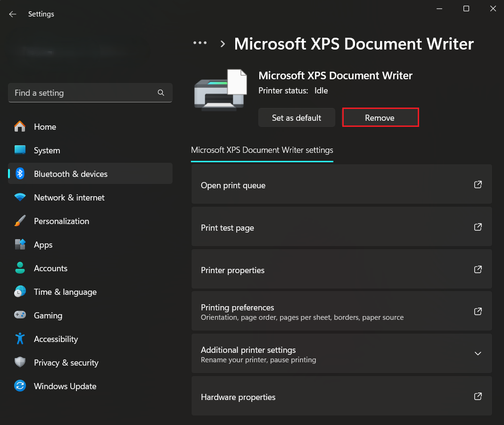Viewport: 504px width, 425px height.
Task: Open the Accounts settings page
Action: click(x=50, y=268)
